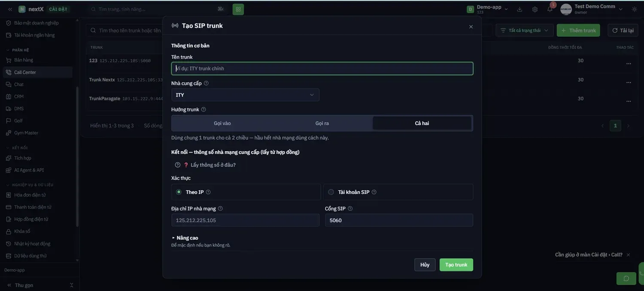
Task: Expand the Nâng cao section
Action: pos(185,238)
